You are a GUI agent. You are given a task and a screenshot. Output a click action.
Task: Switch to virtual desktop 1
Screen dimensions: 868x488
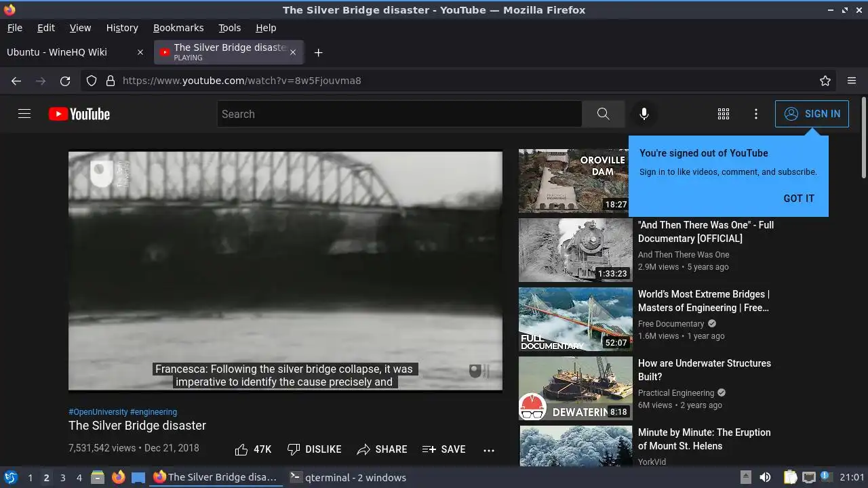(30, 478)
